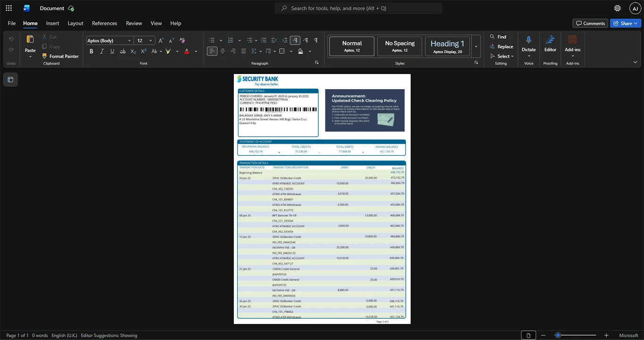Apply subscript formatting
Screen dimensions: 644x340
133,51
